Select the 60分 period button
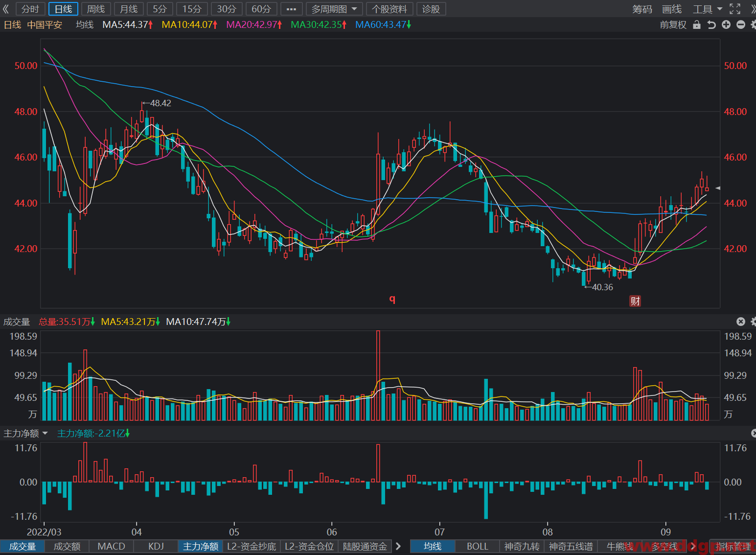The width and height of the screenshot is (756, 555). pos(261,9)
